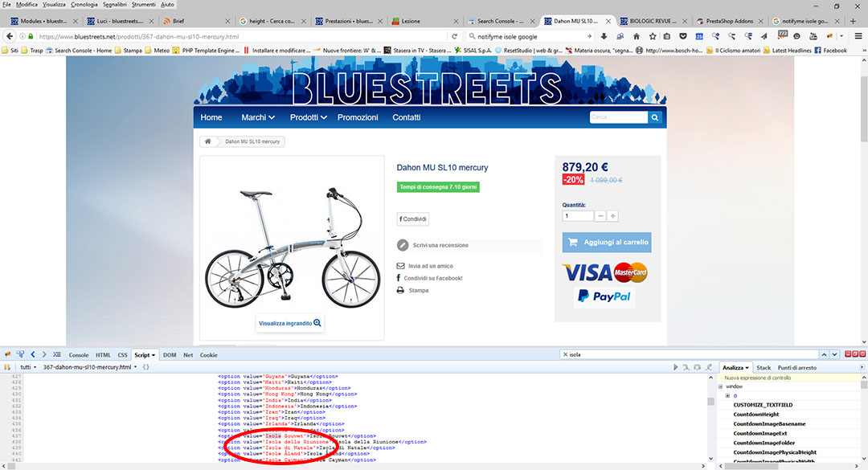The image size is (868, 470).
Task: Click the Nuova espressione di controllo field
Action: click(789, 378)
